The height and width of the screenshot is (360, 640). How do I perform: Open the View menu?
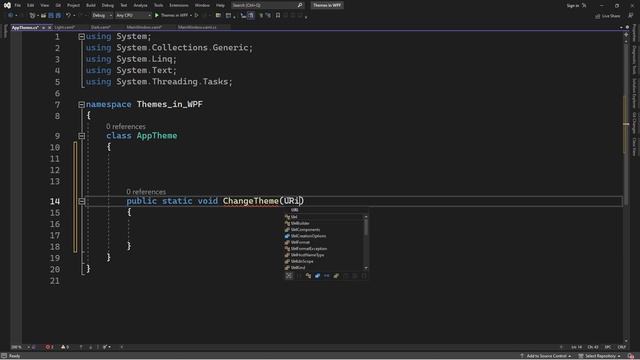44,5
